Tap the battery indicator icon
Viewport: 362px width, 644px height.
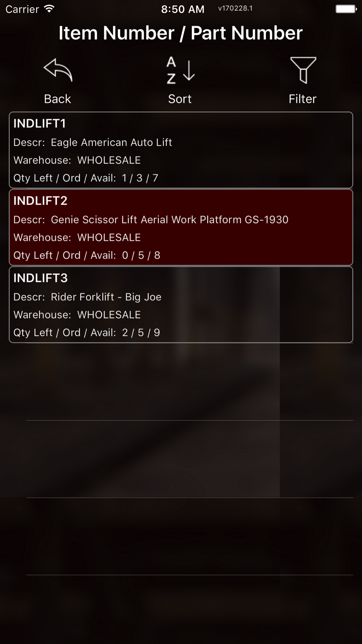click(x=346, y=9)
